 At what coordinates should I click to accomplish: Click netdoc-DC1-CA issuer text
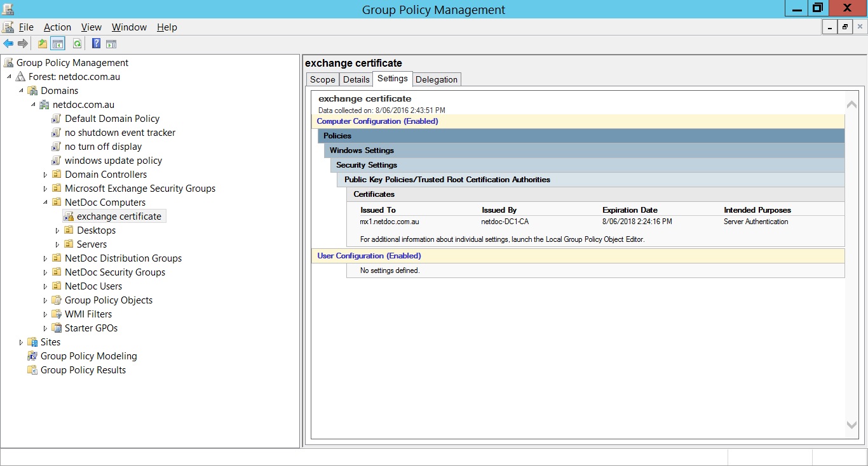[505, 222]
